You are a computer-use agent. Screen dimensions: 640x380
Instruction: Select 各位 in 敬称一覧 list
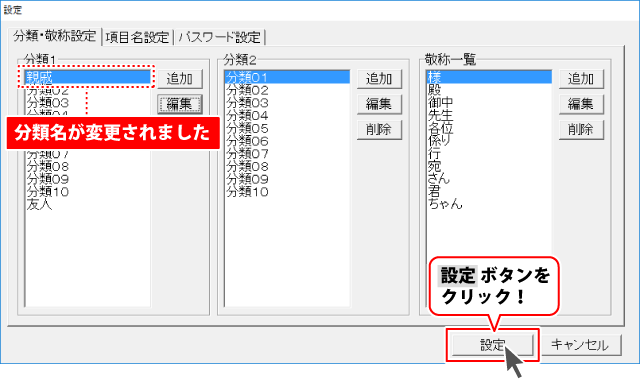[489, 128]
